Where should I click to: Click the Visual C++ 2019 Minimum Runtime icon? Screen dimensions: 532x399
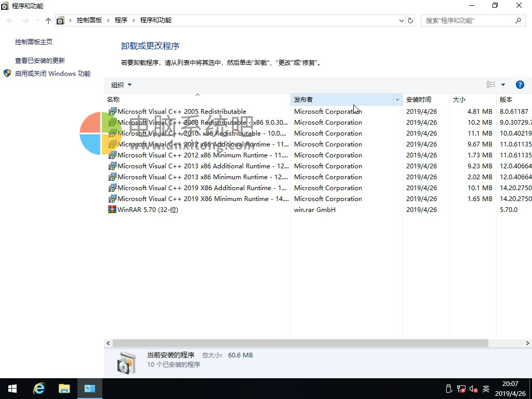112,198
